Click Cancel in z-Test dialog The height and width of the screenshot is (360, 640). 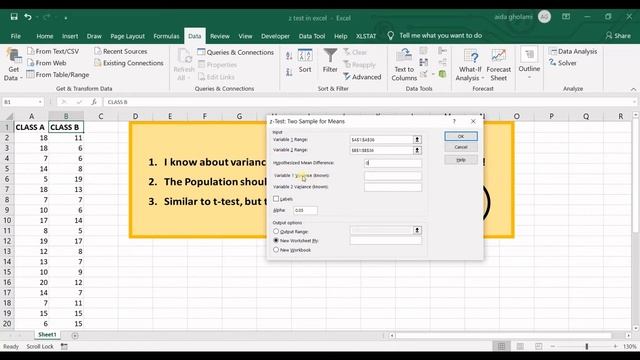(x=460, y=147)
